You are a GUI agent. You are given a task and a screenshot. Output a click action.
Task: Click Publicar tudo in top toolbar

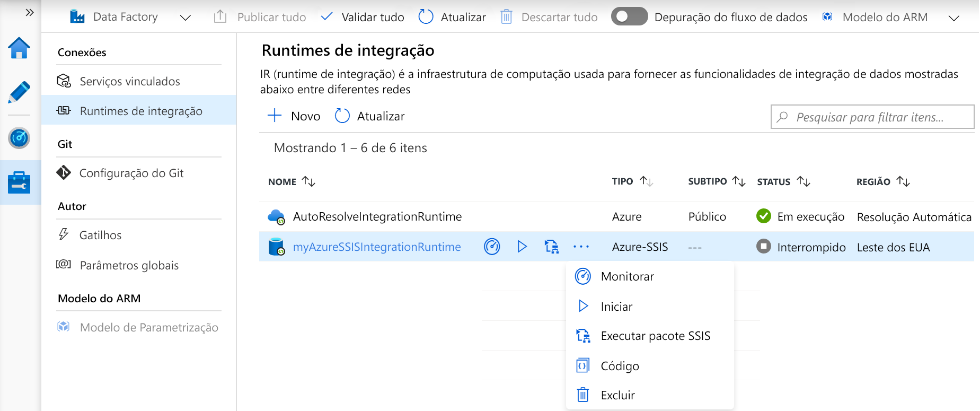pyautogui.click(x=260, y=17)
